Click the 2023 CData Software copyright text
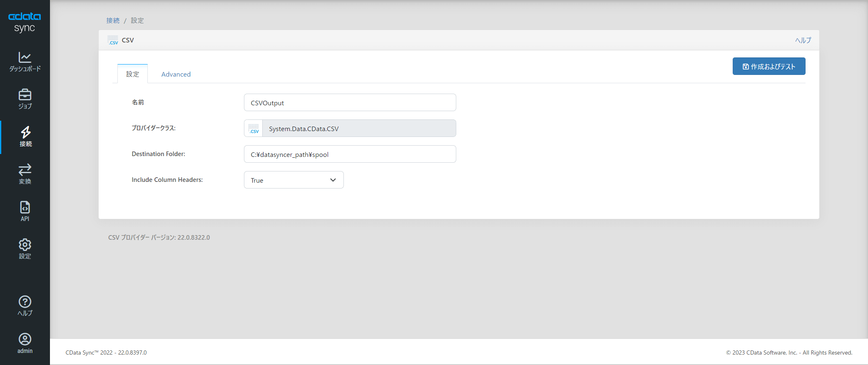Viewport: 868px width, 365px height. tap(789, 353)
